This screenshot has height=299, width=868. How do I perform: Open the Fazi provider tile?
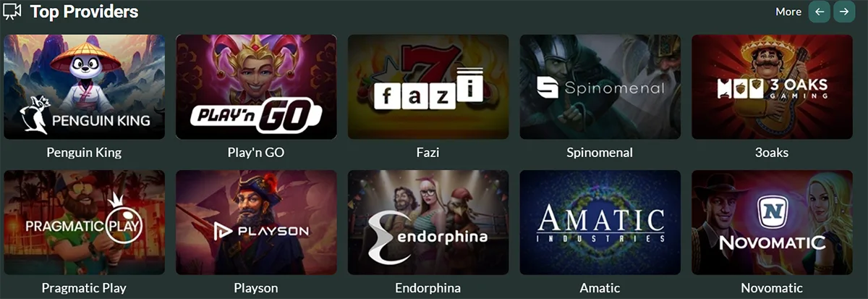coord(428,87)
